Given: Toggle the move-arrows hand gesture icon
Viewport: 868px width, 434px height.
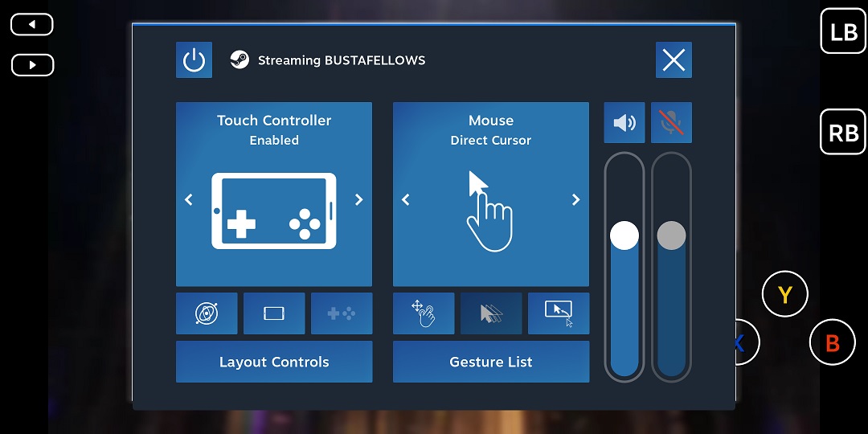Looking at the screenshot, I should 424,313.
